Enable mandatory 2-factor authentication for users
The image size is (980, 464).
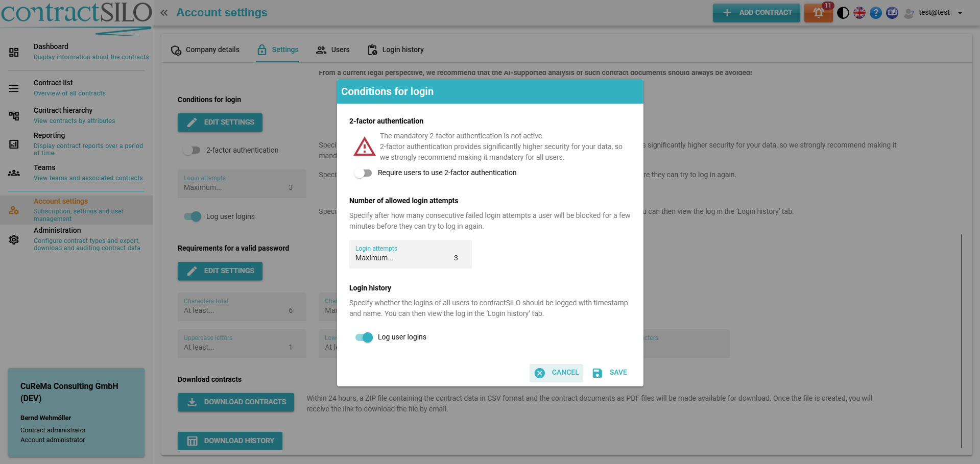(x=363, y=173)
